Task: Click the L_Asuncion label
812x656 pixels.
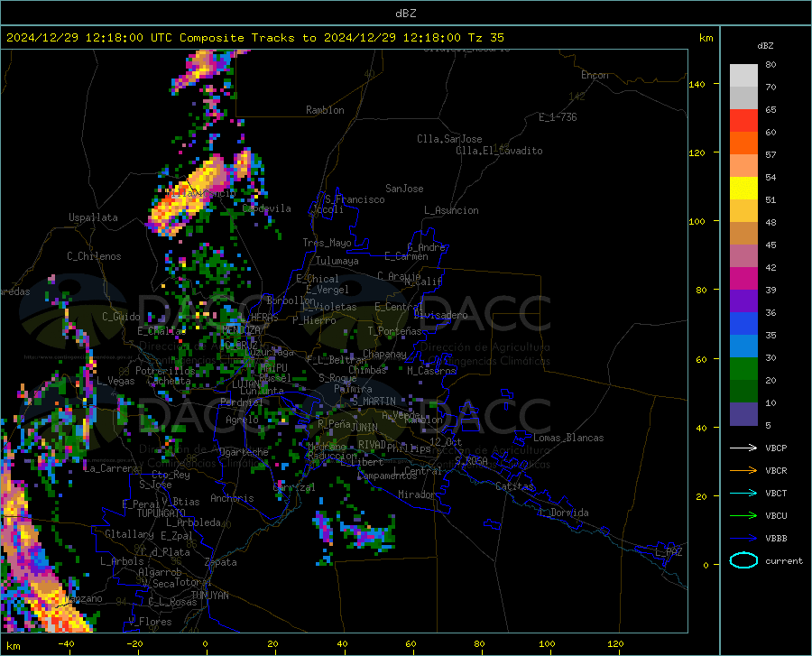Action: click(451, 210)
